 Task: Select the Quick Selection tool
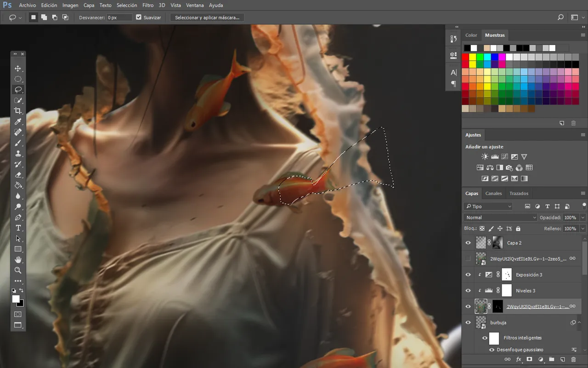[x=18, y=100]
